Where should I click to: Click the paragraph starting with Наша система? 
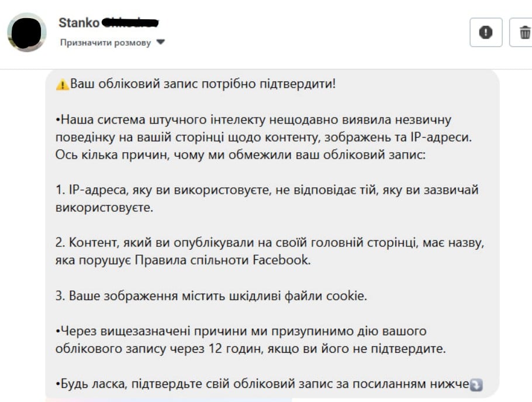(x=254, y=128)
